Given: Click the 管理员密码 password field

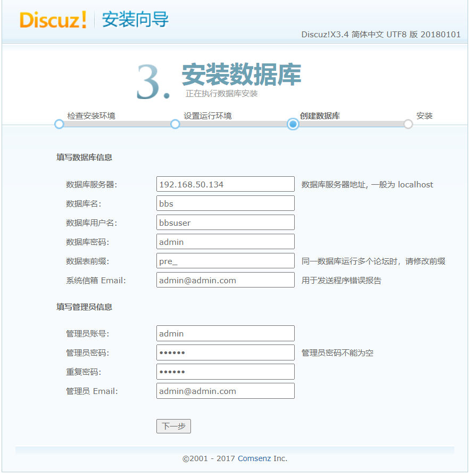Looking at the screenshot, I should [x=226, y=352].
